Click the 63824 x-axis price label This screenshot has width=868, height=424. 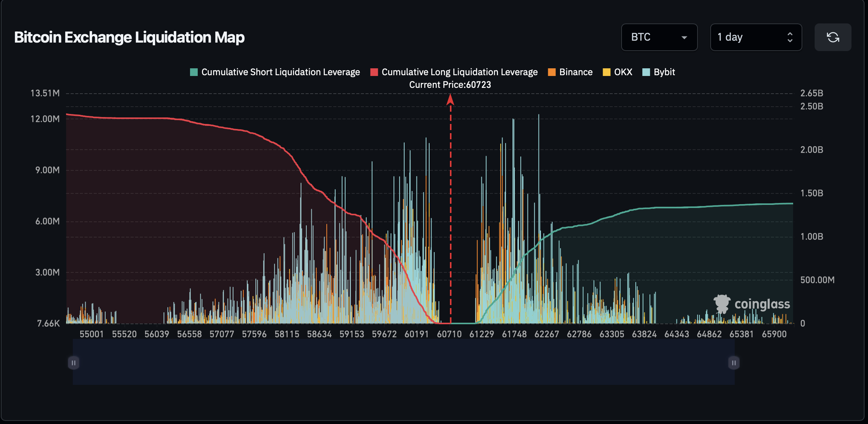pos(644,334)
